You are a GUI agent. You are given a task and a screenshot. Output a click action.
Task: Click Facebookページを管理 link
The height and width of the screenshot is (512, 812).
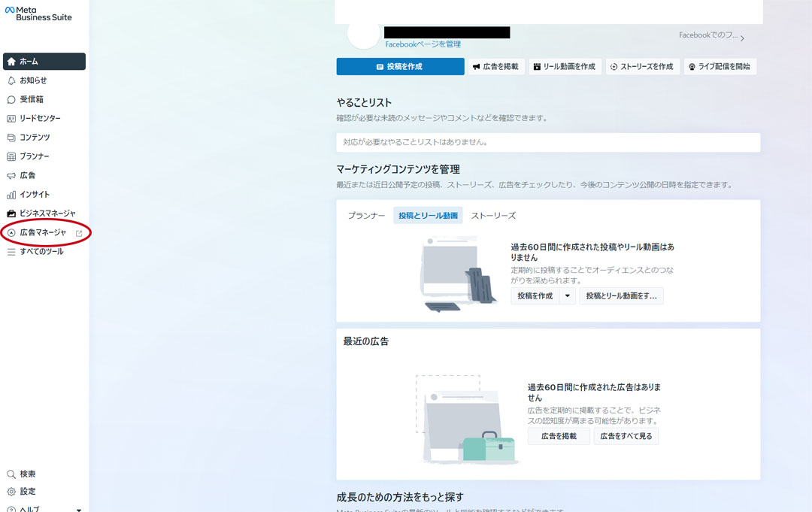tap(423, 44)
